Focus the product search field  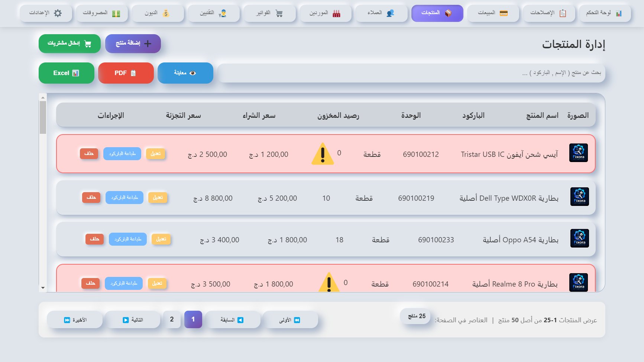point(411,73)
